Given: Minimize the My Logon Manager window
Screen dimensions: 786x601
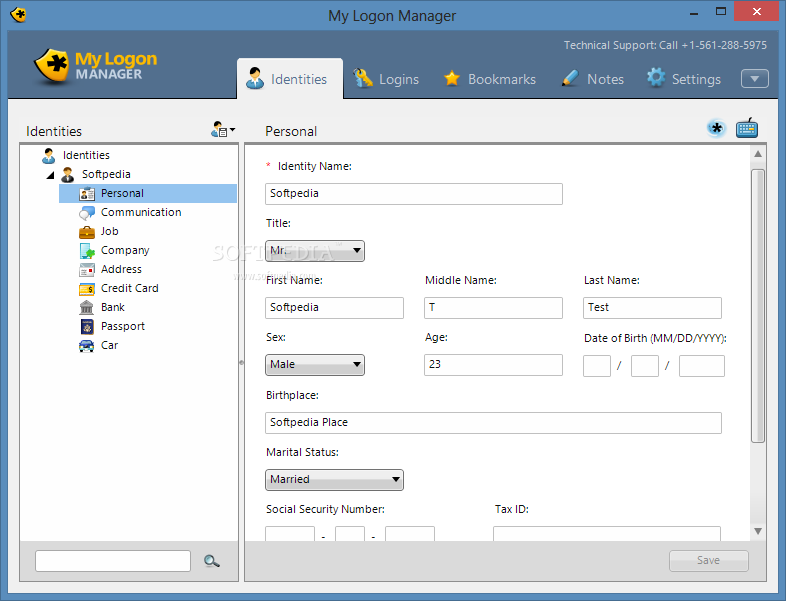Looking at the screenshot, I should point(694,12).
